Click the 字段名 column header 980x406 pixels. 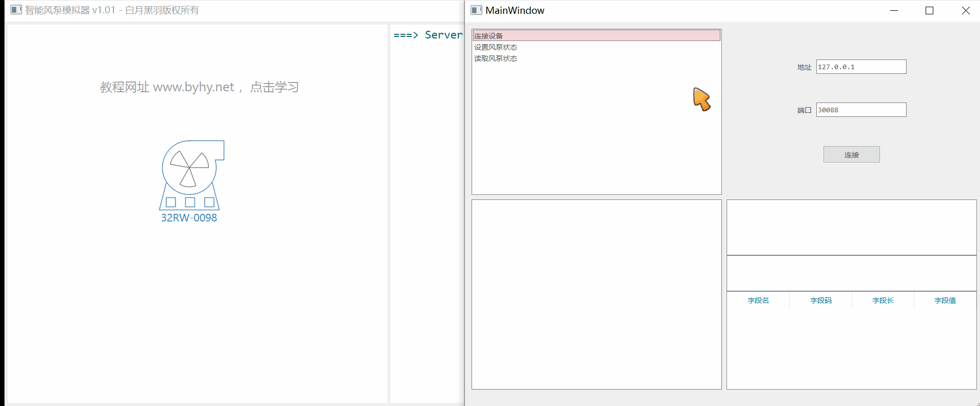(758, 300)
